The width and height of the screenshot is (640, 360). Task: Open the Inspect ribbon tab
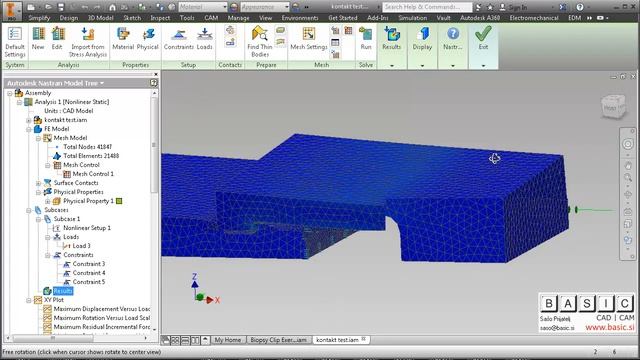[160, 18]
